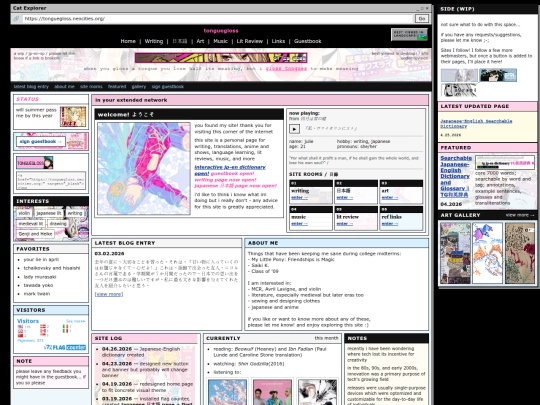Click the manga-sketch followed-site button
The width and height of the screenshot is (540, 405).
[x=459, y=90]
